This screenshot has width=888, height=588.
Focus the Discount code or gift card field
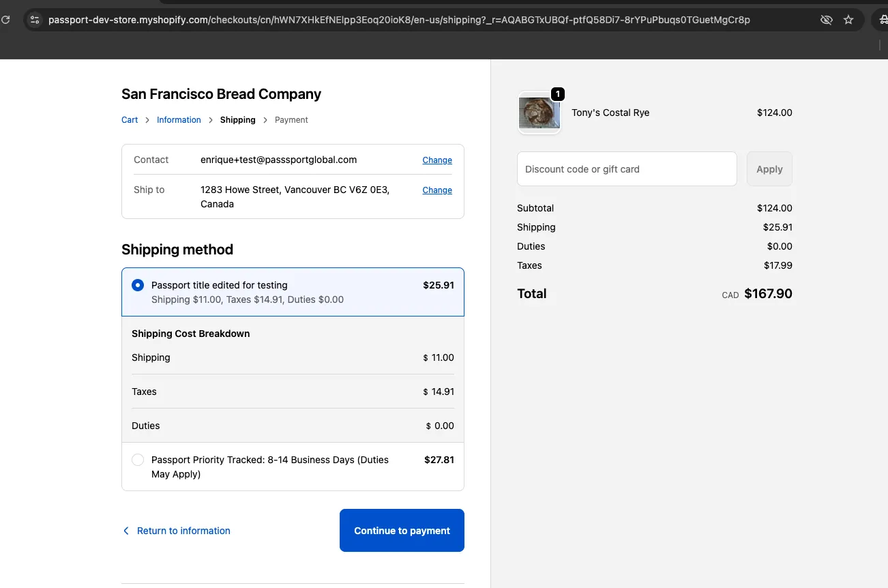point(627,169)
